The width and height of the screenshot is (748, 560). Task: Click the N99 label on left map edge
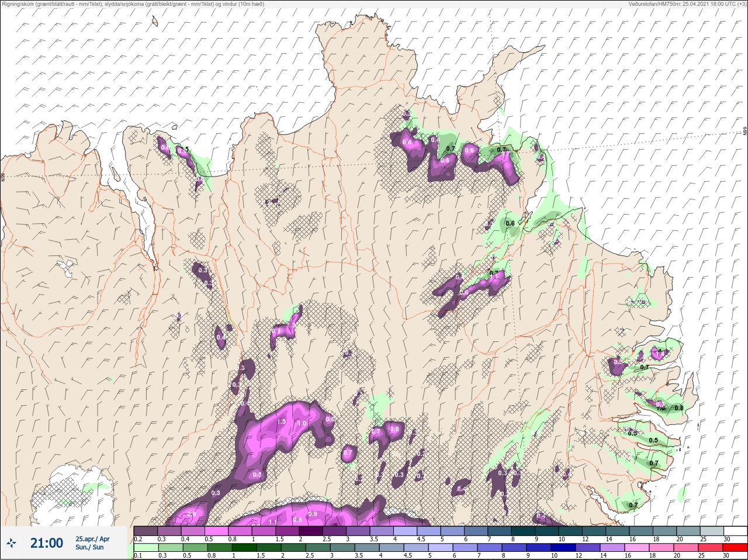[x=3, y=177]
